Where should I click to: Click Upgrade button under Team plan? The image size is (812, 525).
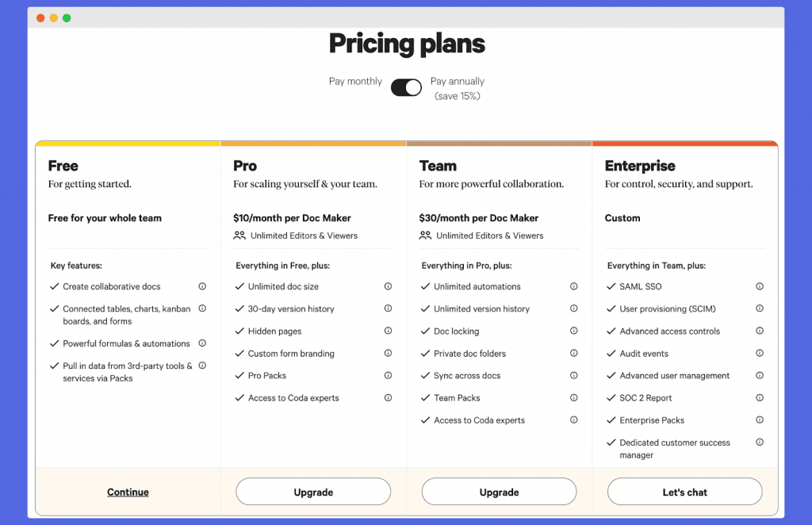500,492
